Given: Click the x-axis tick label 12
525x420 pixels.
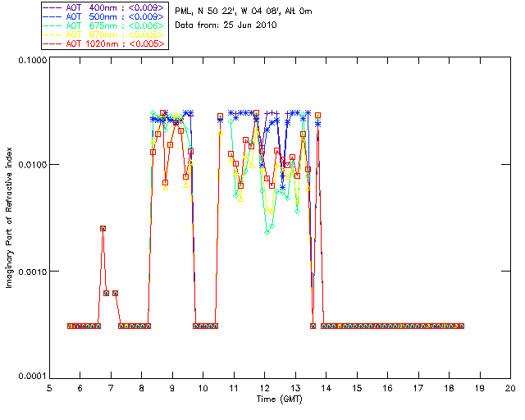Looking at the screenshot, I should pos(265,389).
